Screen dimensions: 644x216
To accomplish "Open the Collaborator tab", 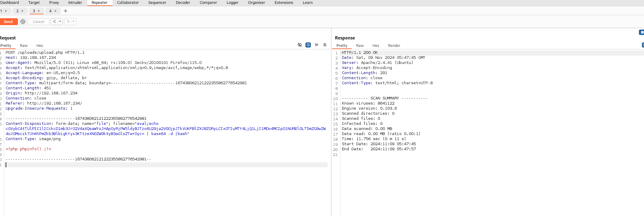I will coord(128,2).
